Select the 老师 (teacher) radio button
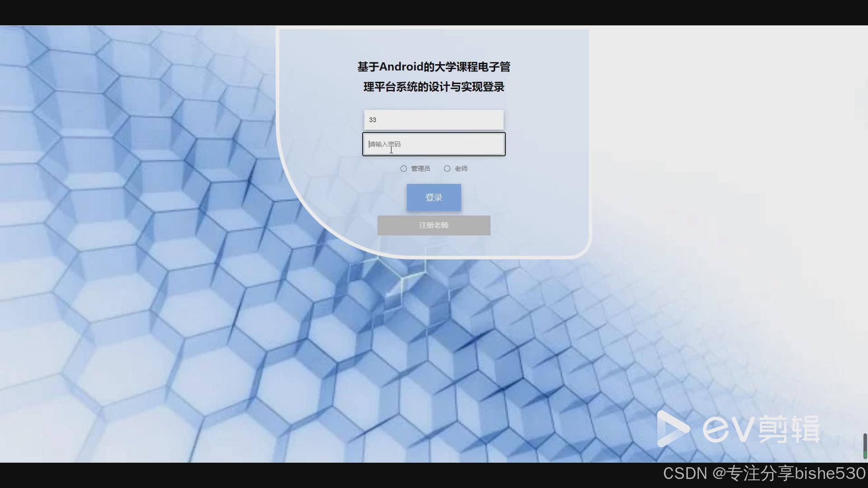 [x=448, y=168]
